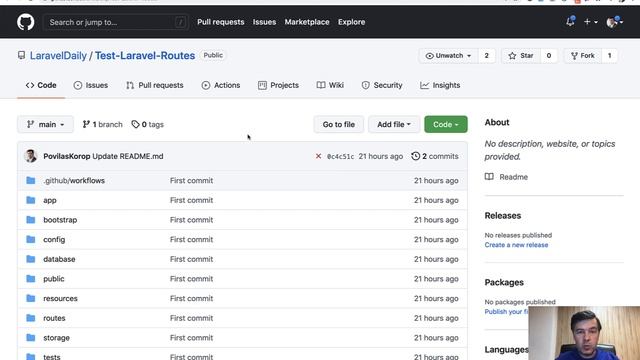View the watchers count 2
This screenshot has width=640, height=360.
pyautogui.click(x=486, y=56)
